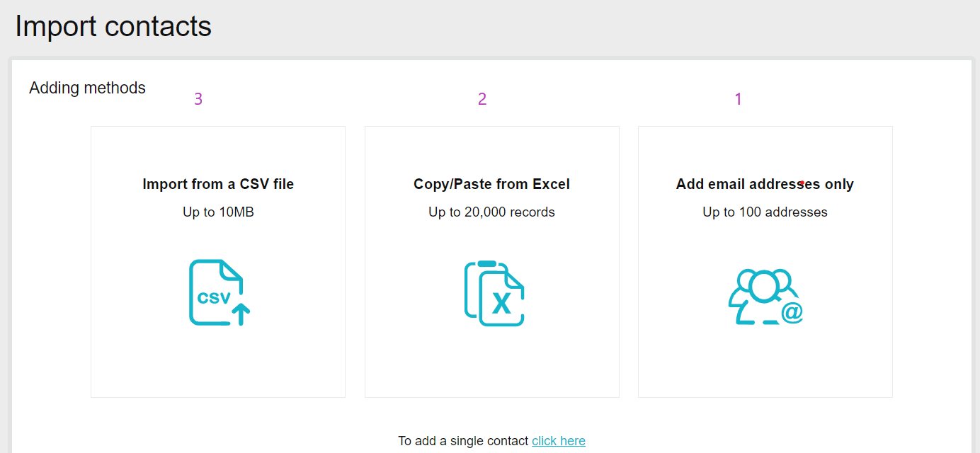Viewport: 980px width, 453px height.
Task: Click the pink number 3 marker
Action: (x=198, y=98)
